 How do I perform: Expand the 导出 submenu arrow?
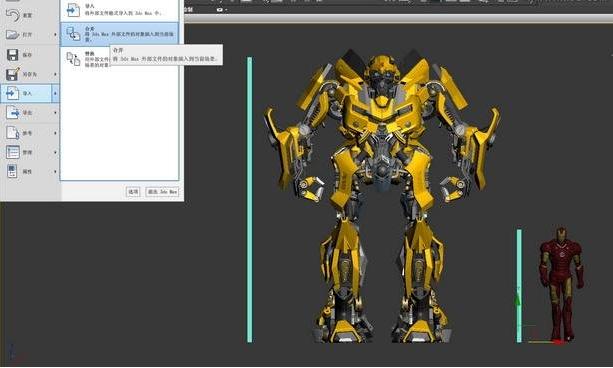tap(55, 113)
